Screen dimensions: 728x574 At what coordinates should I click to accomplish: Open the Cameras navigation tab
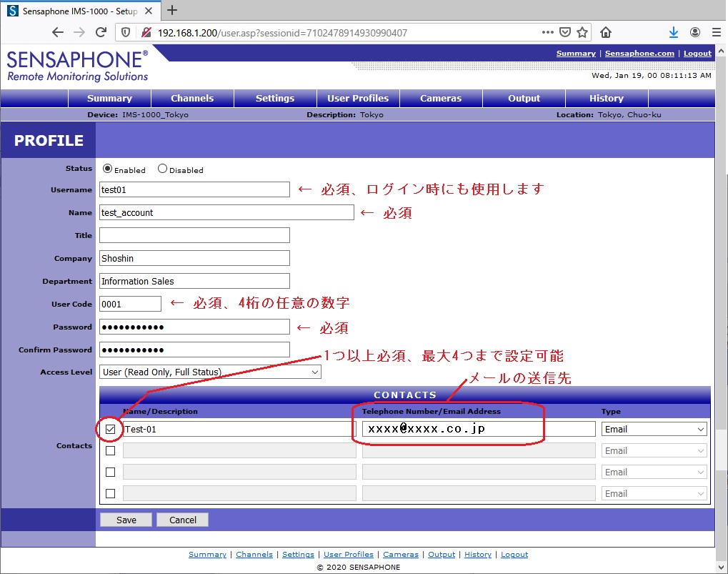(441, 99)
